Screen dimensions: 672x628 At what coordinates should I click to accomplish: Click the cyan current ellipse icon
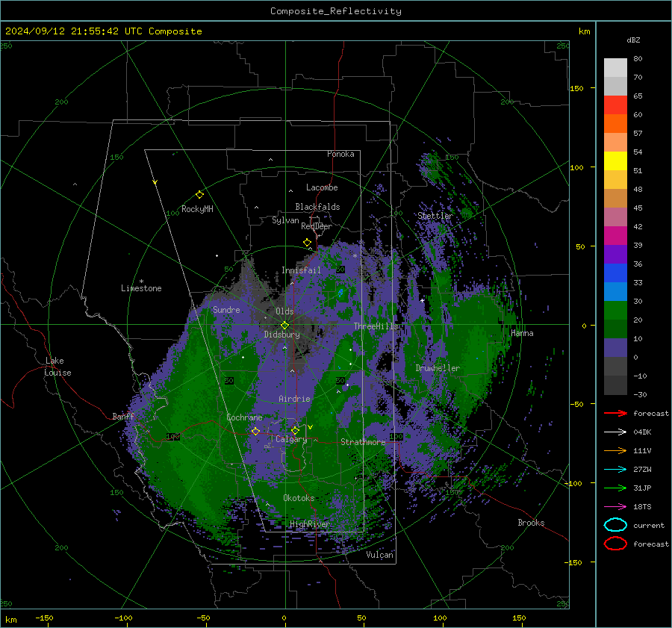coord(615,525)
